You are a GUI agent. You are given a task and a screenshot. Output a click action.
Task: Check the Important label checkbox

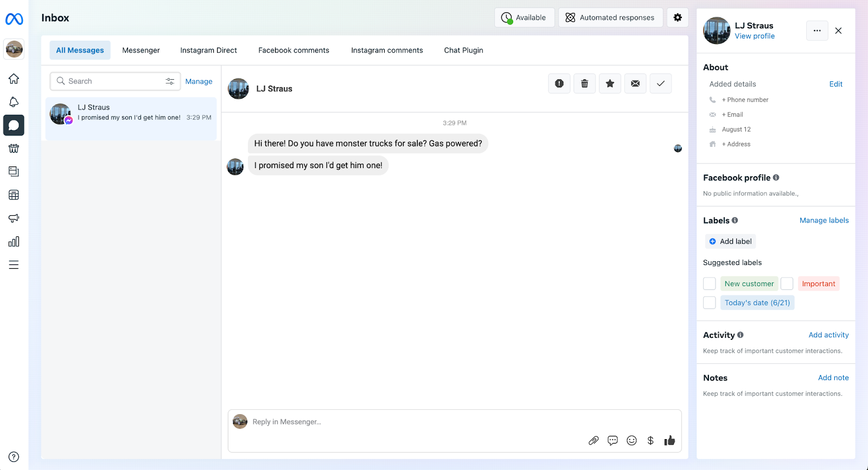[x=787, y=284]
